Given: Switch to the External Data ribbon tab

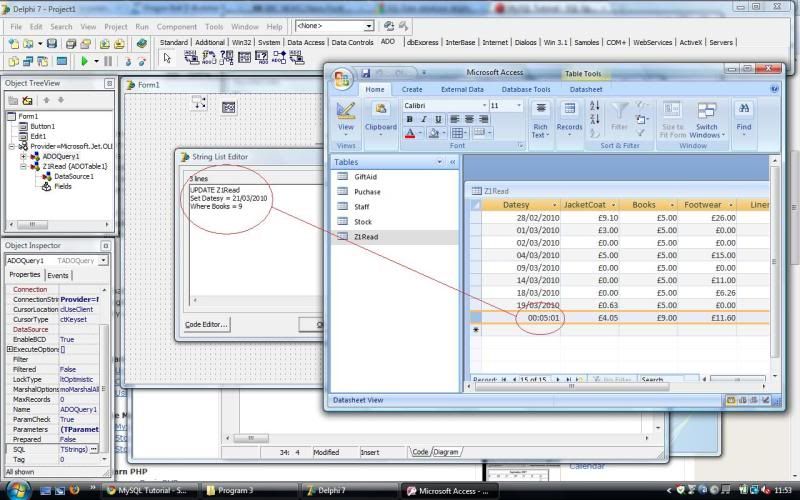Looking at the screenshot, I should (462, 89).
